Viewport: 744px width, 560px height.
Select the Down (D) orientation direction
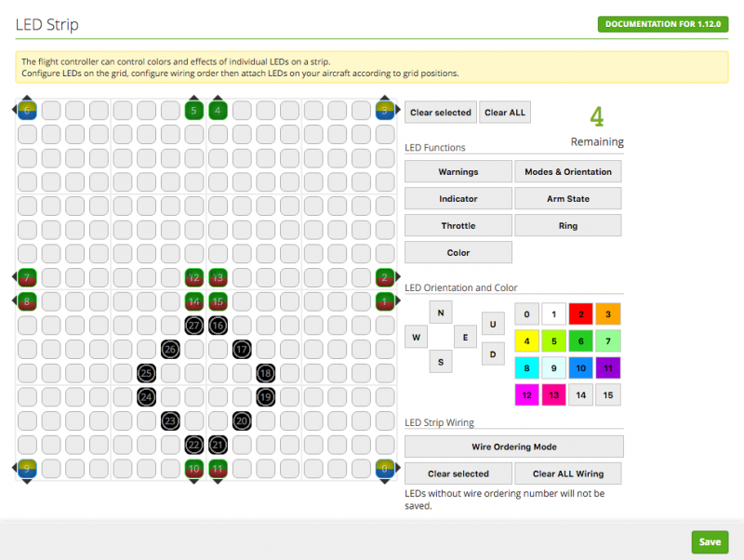(x=493, y=353)
